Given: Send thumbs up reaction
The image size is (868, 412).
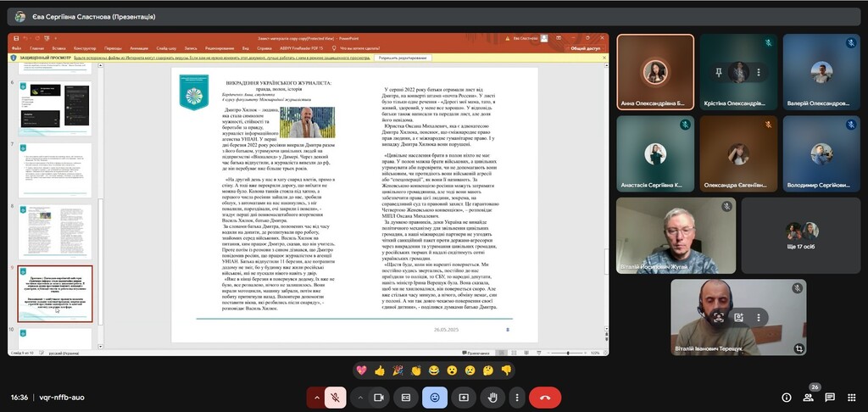Looking at the screenshot, I should tap(378, 370).
